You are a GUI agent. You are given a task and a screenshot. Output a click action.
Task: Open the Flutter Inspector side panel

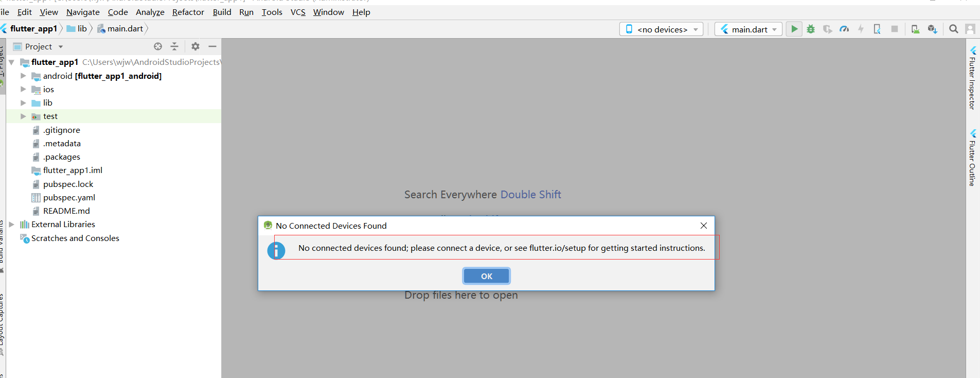(973, 78)
